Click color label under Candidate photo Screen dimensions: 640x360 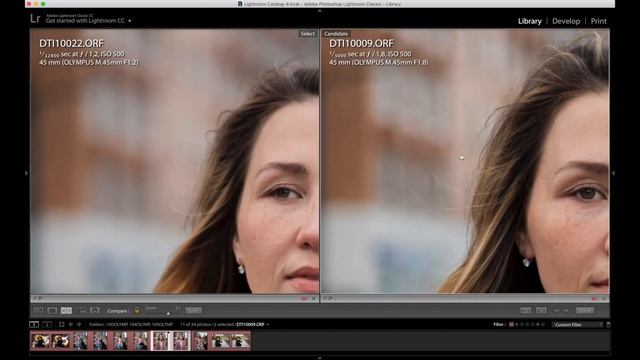(x=594, y=299)
